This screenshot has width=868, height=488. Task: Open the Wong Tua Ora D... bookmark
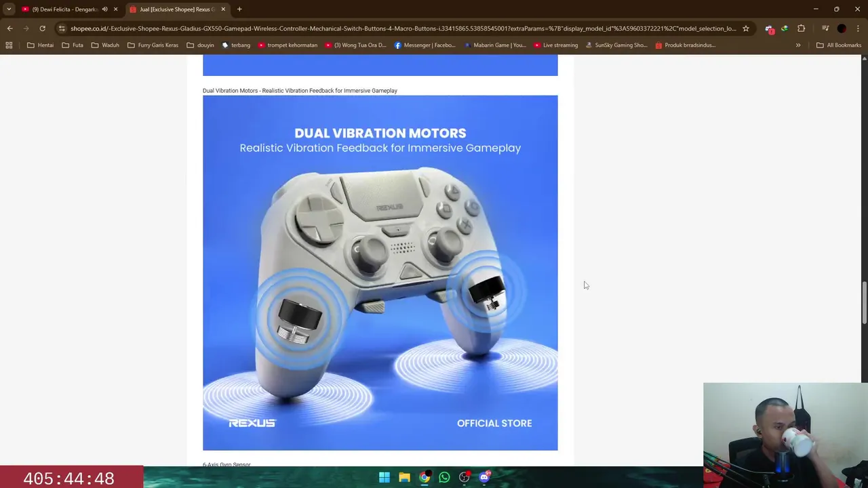point(355,45)
